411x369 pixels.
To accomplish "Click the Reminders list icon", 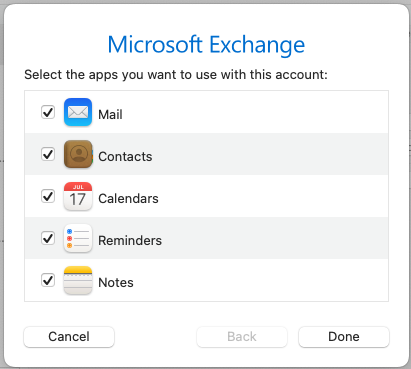I will [78, 238].
